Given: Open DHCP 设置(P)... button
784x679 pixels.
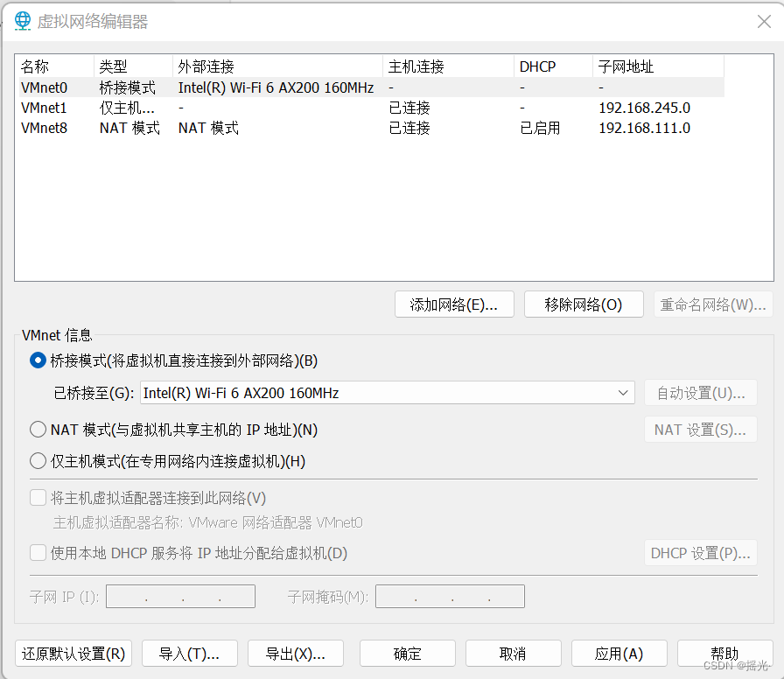Looking at the screenshot, I should click(701, 553).
